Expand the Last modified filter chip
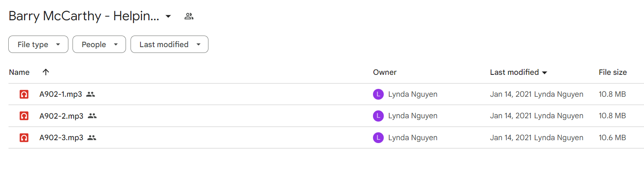The width and height of the screenshot is (644, 184). (x=169, y=44)
